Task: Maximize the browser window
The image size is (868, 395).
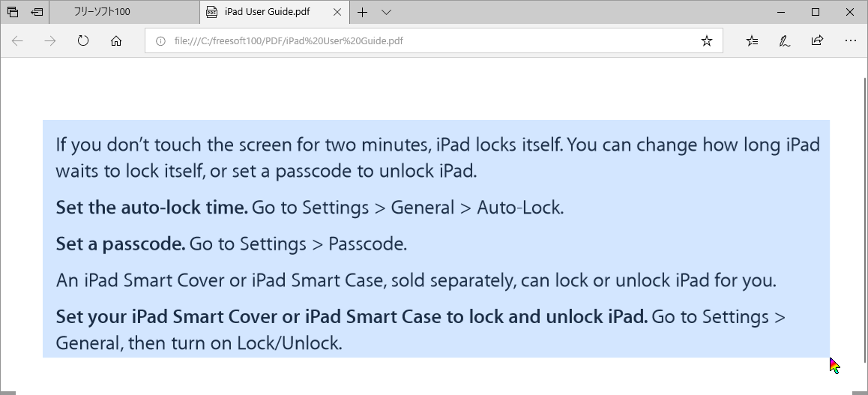Action: tap(815, 12)
